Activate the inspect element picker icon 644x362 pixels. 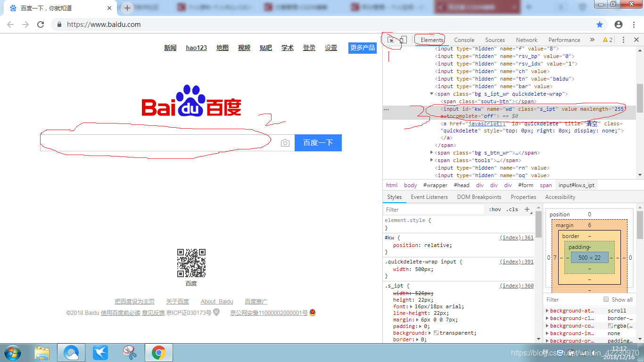[391, 40]
